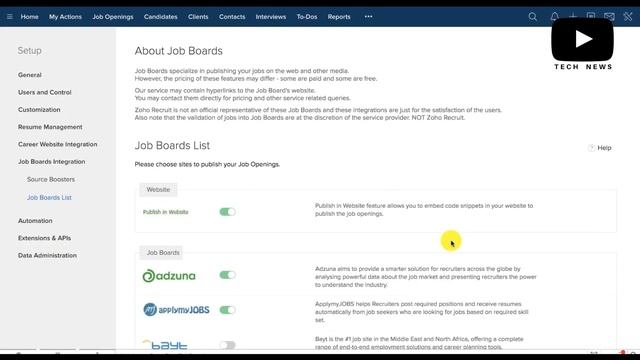Click the Setup sidebar heading
This screenshot has width=640, height=360.
(x=29, y=51)
